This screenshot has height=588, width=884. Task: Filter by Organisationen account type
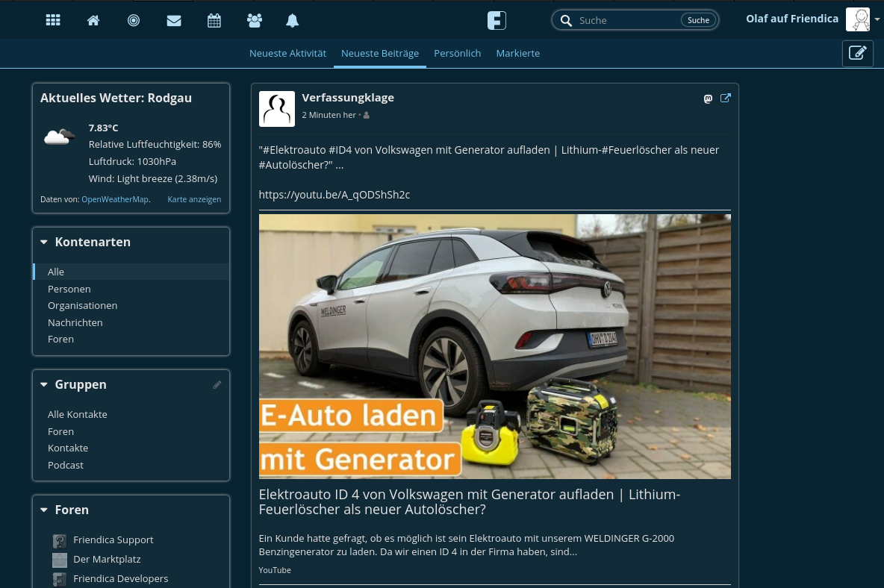[x=82, y=305]
